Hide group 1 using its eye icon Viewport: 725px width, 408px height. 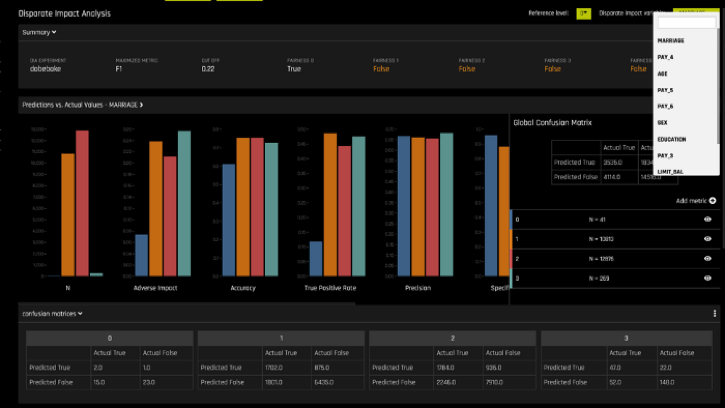(707, 239)
